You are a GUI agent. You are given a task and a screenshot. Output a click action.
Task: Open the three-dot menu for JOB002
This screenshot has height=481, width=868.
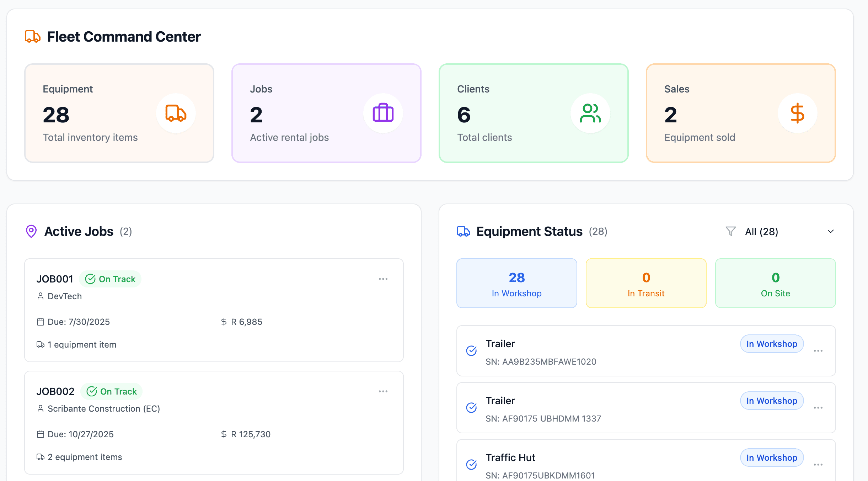[x=383, y=391]
